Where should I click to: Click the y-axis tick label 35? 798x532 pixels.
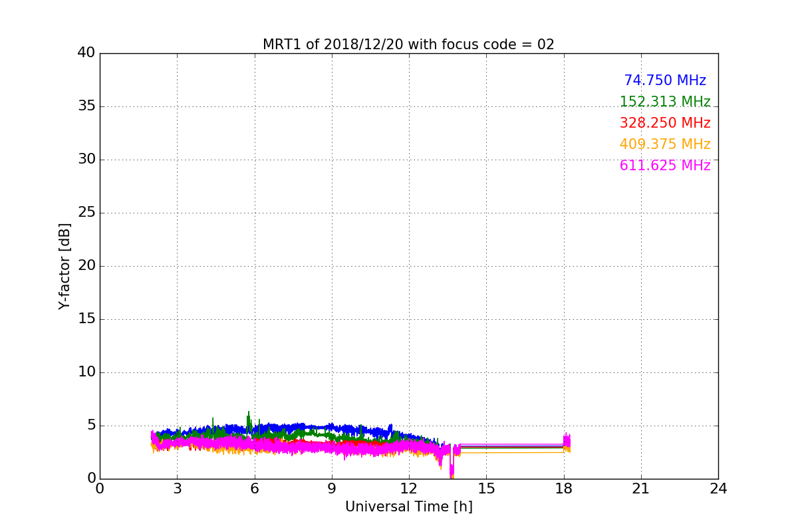(x=86, y=106)
